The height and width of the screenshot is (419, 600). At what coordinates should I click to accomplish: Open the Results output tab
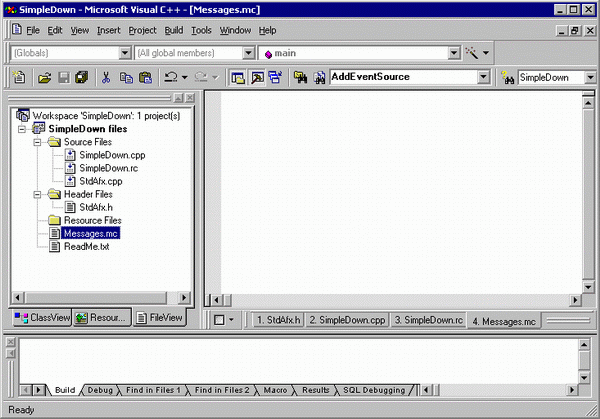(x=316, y=390)
